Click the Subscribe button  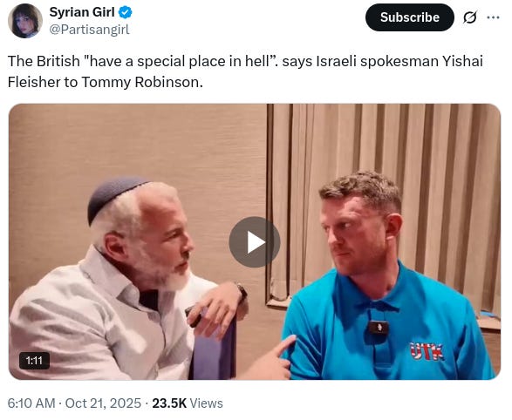pyautogui.click(x=410, y=17)
